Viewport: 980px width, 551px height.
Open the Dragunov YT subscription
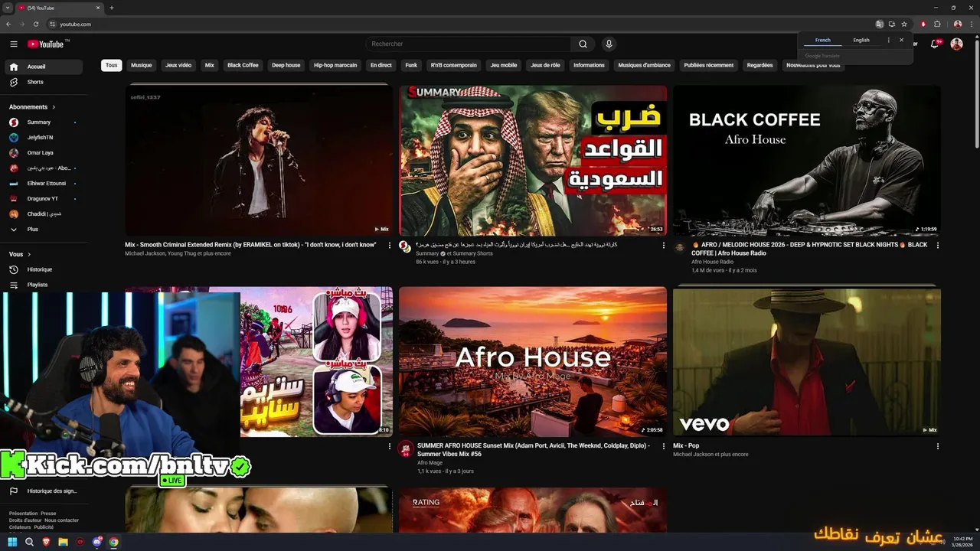pos(44,199)
